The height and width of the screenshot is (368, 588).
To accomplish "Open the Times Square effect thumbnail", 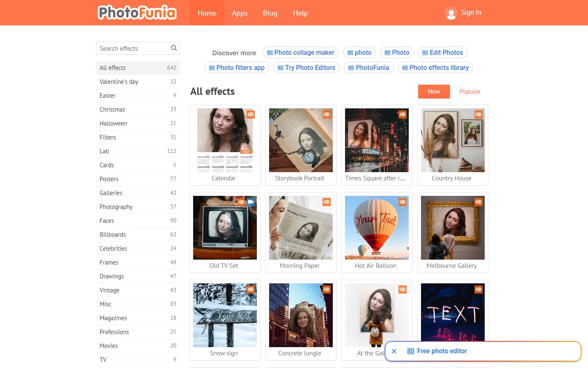I will click(377, 140).
